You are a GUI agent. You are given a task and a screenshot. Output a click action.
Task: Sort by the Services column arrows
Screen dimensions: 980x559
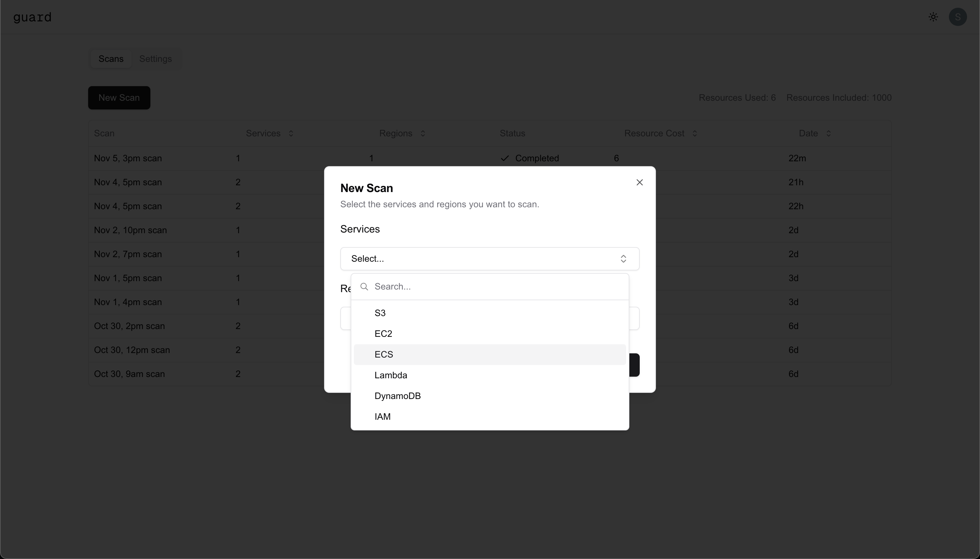[291, 133]
